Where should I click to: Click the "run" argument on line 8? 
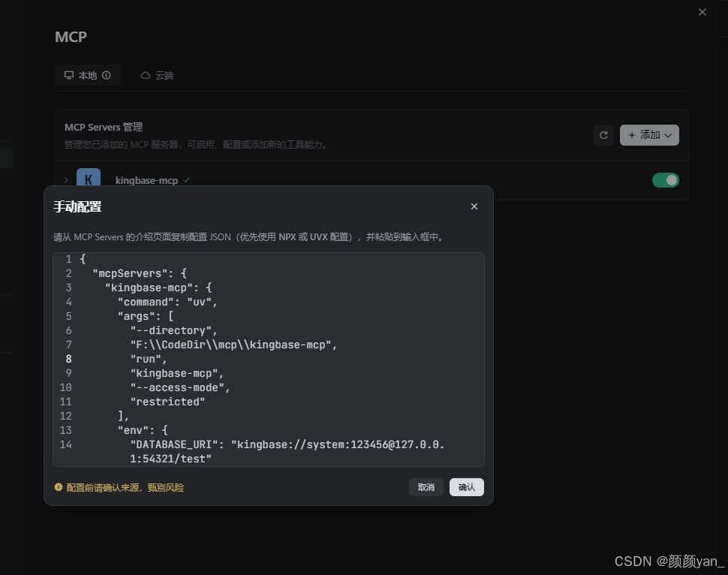[x=148, y=359]
